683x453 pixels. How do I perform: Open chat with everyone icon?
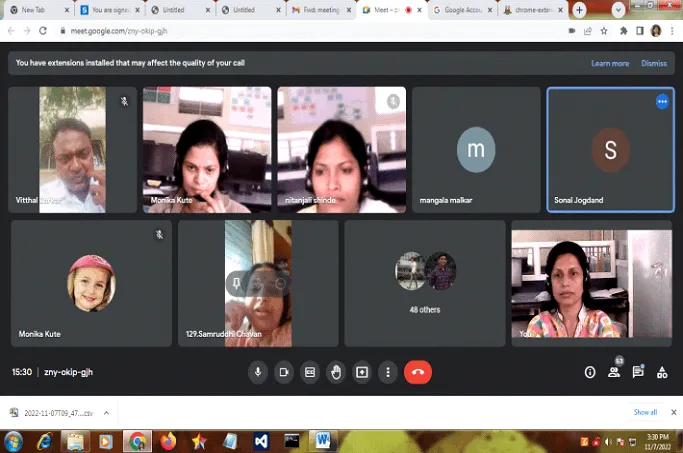point(638,372)
